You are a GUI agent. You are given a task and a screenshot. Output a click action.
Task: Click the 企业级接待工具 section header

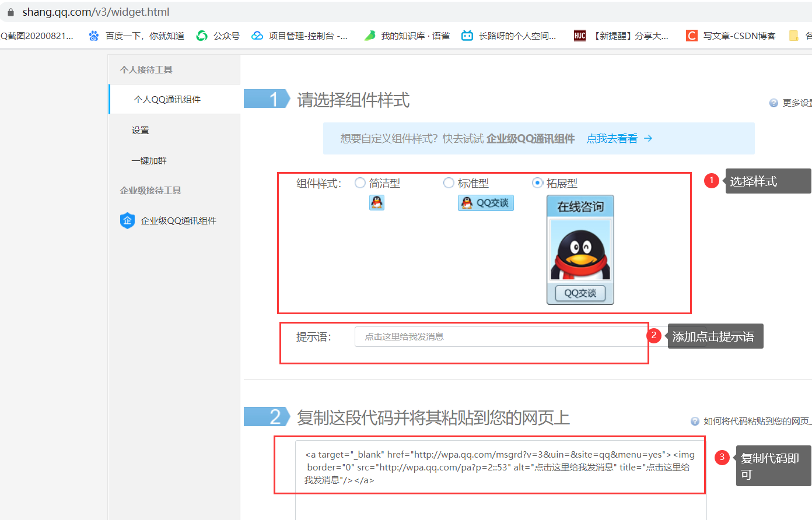[150, 190]
